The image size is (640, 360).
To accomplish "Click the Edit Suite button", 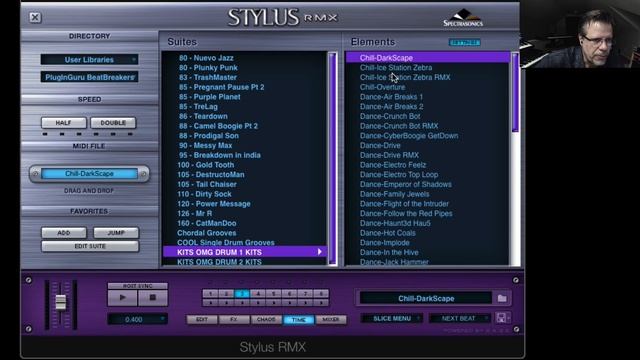I will 90,247.
